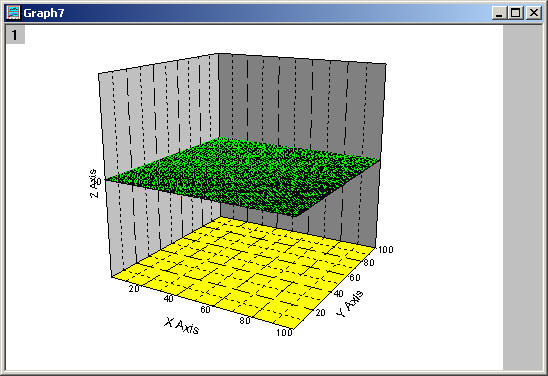Click Y axis tick label 40

[338, 294]
